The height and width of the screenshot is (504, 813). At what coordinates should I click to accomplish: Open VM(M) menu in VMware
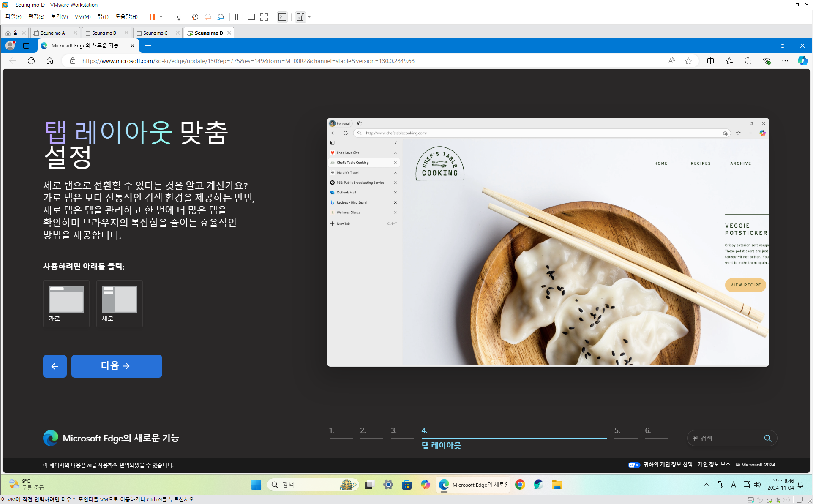(82, 17)
